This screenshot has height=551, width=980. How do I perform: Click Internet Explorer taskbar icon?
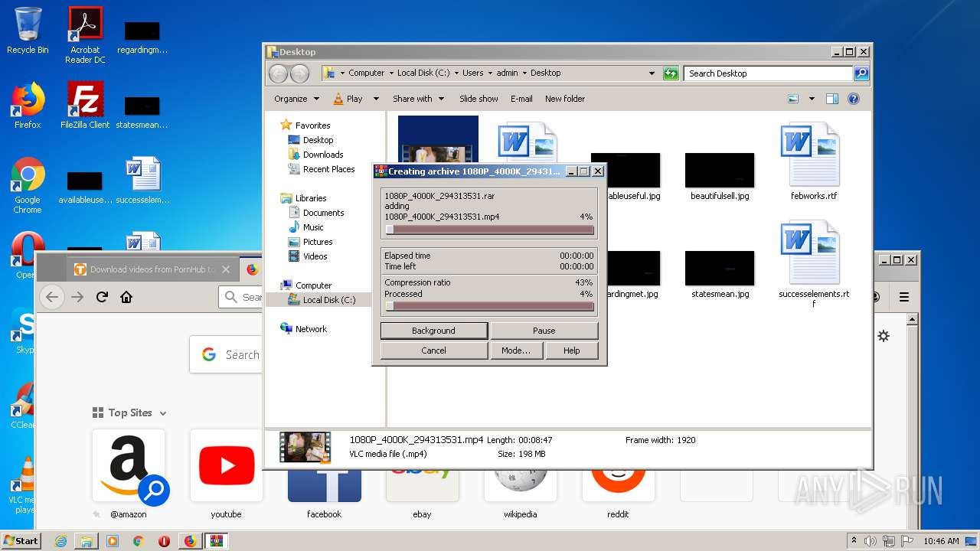[x=60, y=541]
